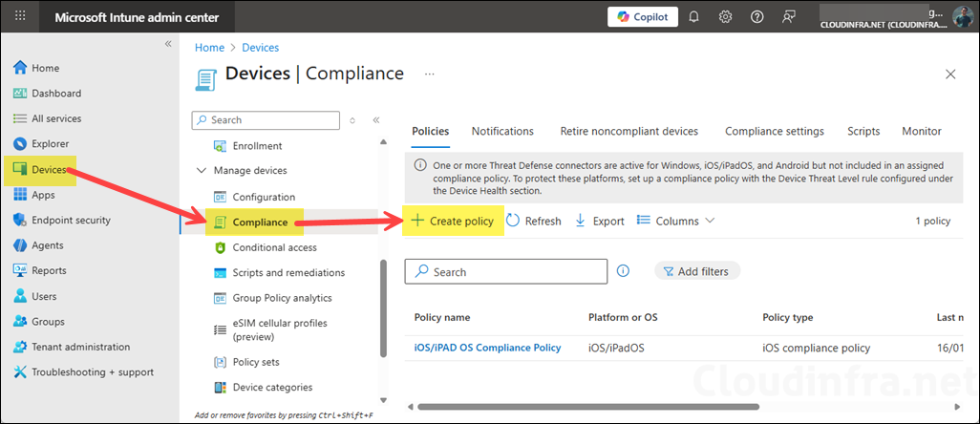Click the scroll-up arrow of Devices menu
Viewport: 980px width, 424px height.
[x=383, y=142]
